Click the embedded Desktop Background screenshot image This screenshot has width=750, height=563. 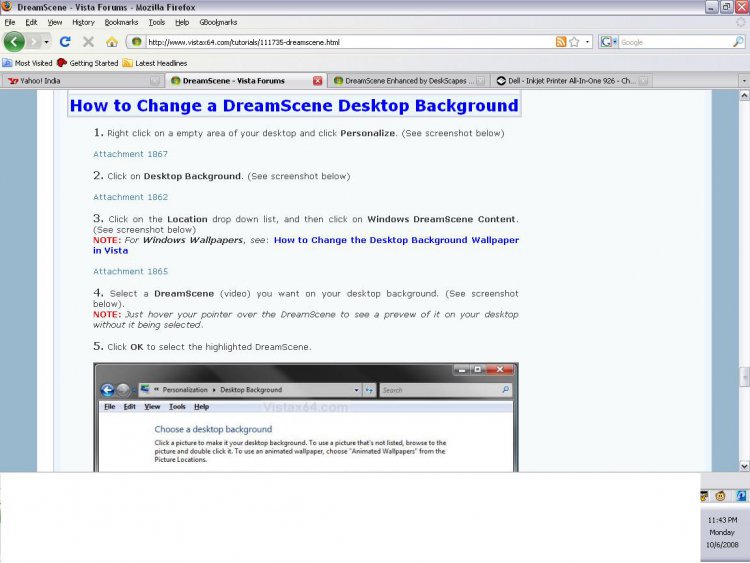point(306,417)
